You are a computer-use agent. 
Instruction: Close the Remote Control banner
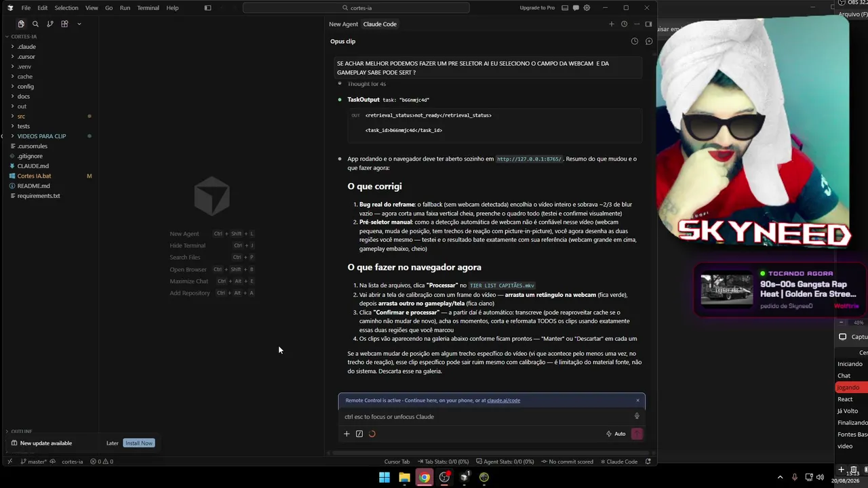pyautogui.click(x=637, y=401)
